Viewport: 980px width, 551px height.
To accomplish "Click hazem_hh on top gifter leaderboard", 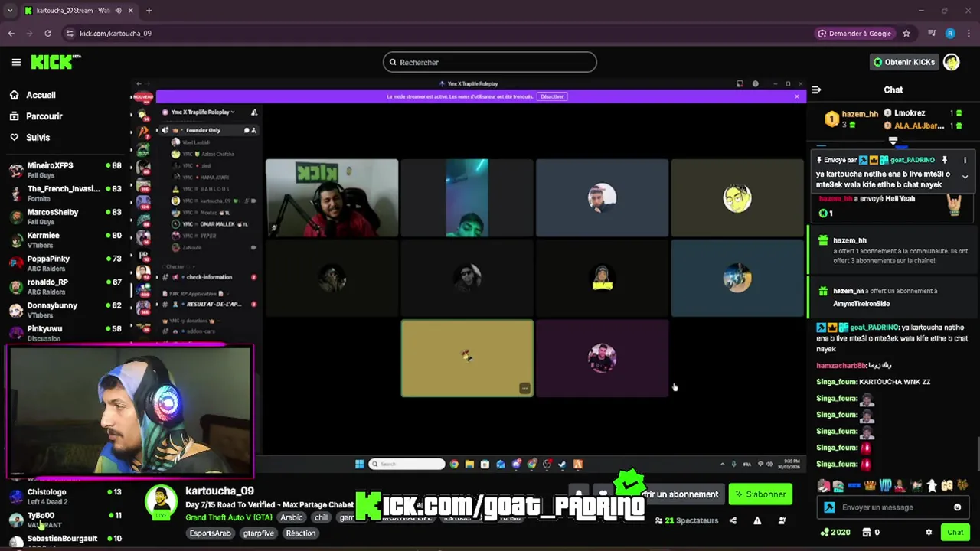I will [860, 114].
